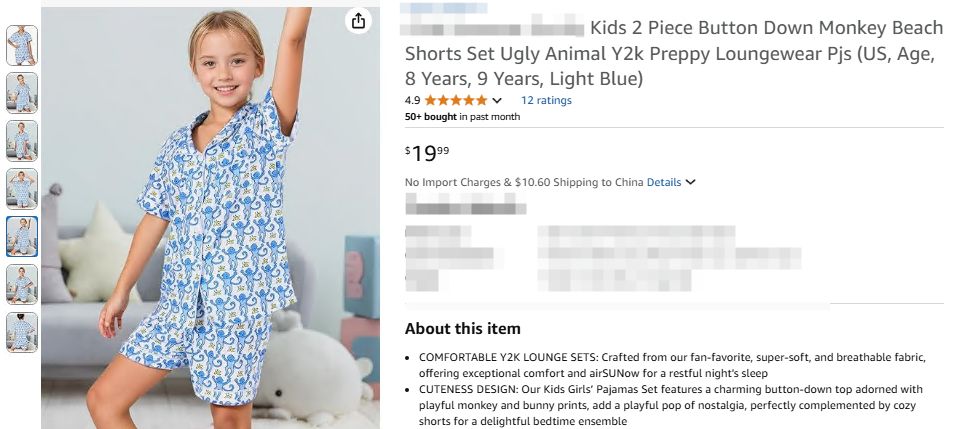Click the highlighted fifth thumbnail image

(x=22, y=236)
